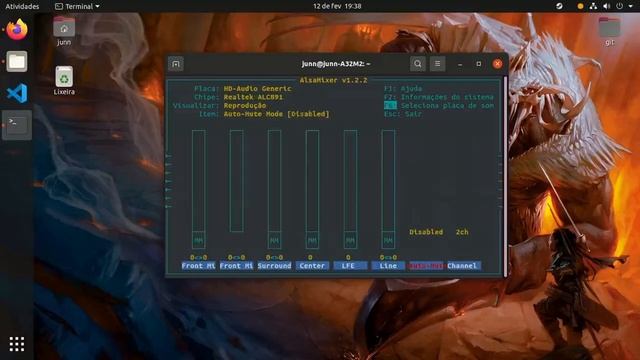
Task: Select the Channel item label
Action: [x=464, y=266]
